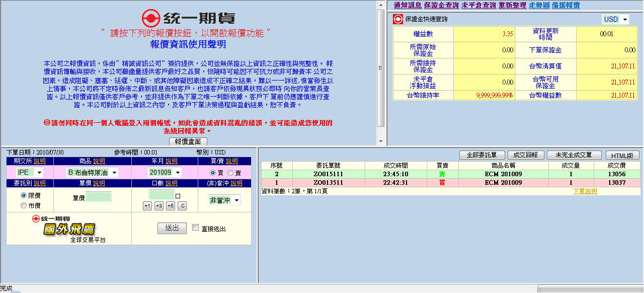The height and width of the screenshot is (293, 644).
Task: Click the trade price 13056
Action: click(616, 174)
